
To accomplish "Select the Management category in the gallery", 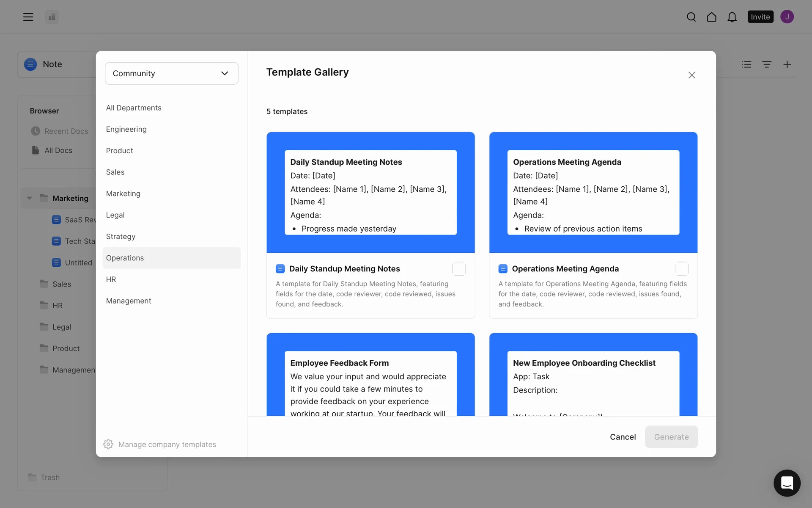I will 129,301.
